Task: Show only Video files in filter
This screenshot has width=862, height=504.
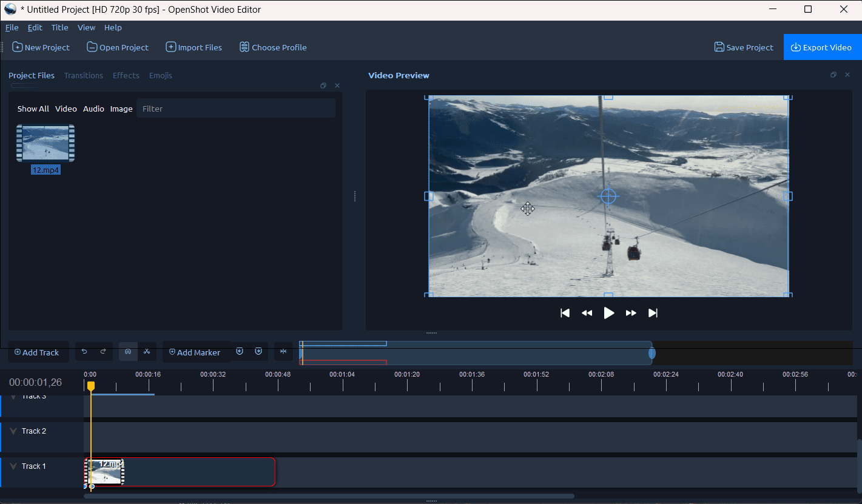Action: point(66,109)
